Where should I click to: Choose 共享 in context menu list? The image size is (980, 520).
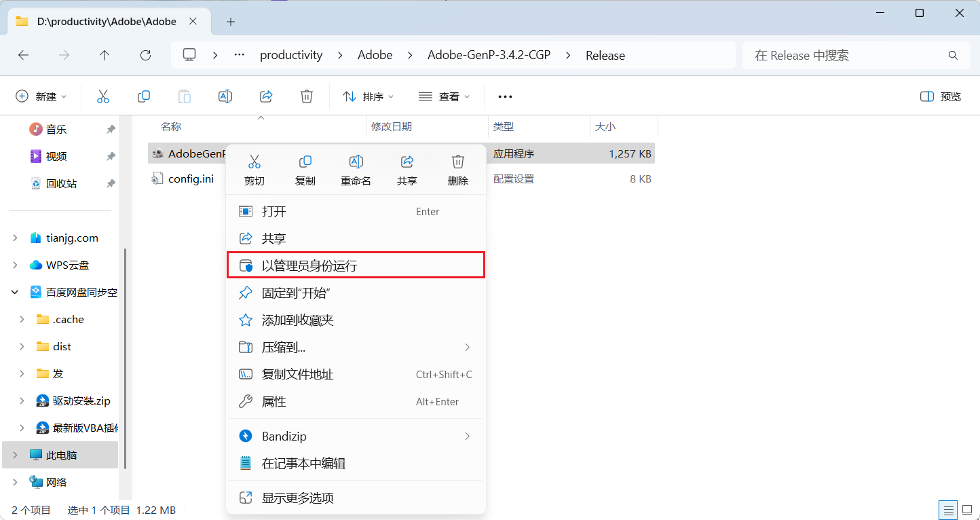356,238
